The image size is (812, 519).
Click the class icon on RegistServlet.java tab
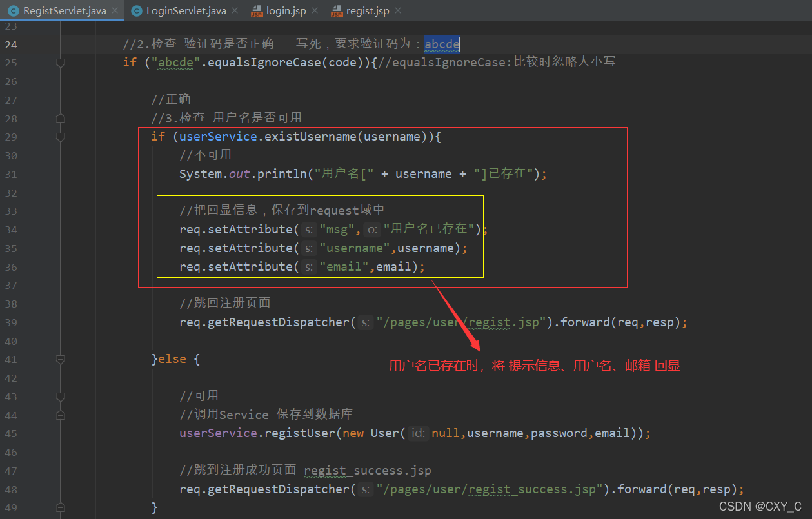point(13,11)
